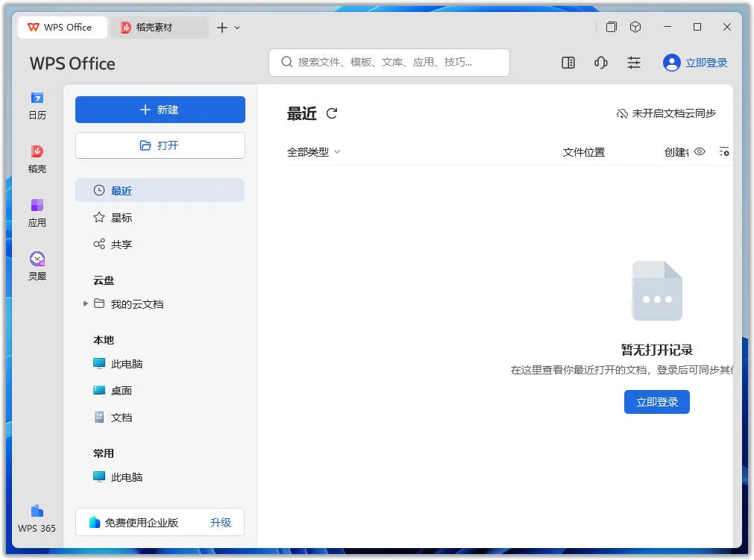Open the list display settings icon
This screenshot has height=560, width=754.
coord(724,152)
